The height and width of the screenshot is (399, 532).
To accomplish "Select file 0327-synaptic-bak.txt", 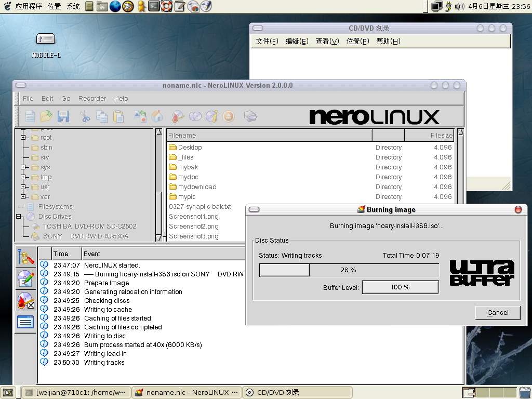I will tap(200, 207).
